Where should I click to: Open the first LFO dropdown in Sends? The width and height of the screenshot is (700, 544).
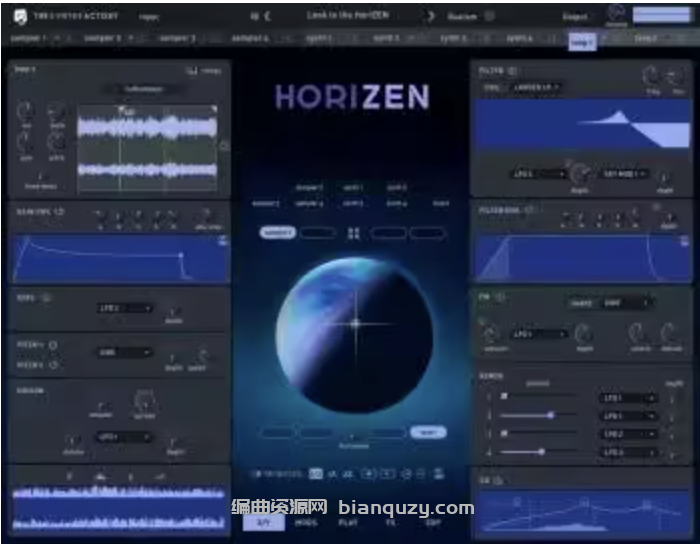click(x=628, y=398)
